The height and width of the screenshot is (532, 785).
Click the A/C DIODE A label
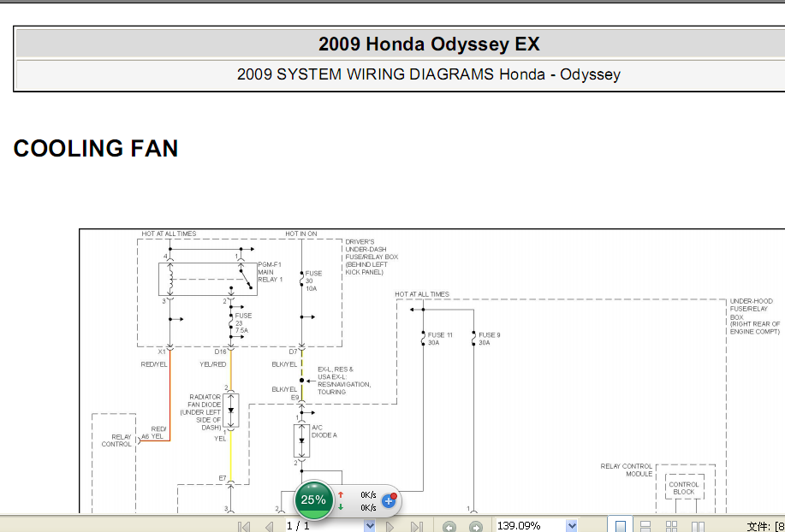pos(324,431)
